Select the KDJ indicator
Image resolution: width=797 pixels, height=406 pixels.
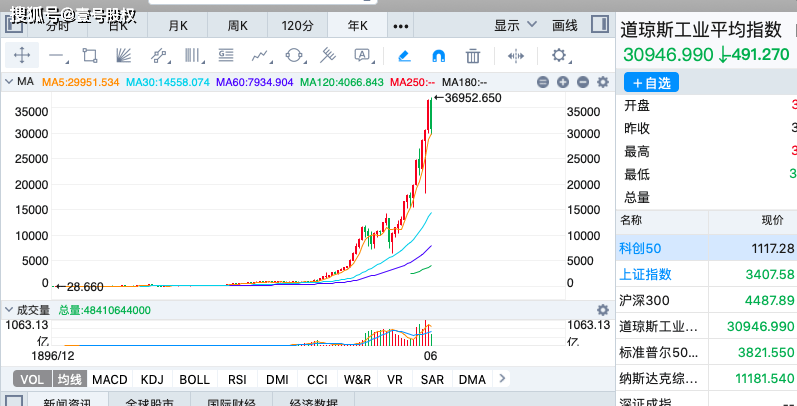(152, 379)
